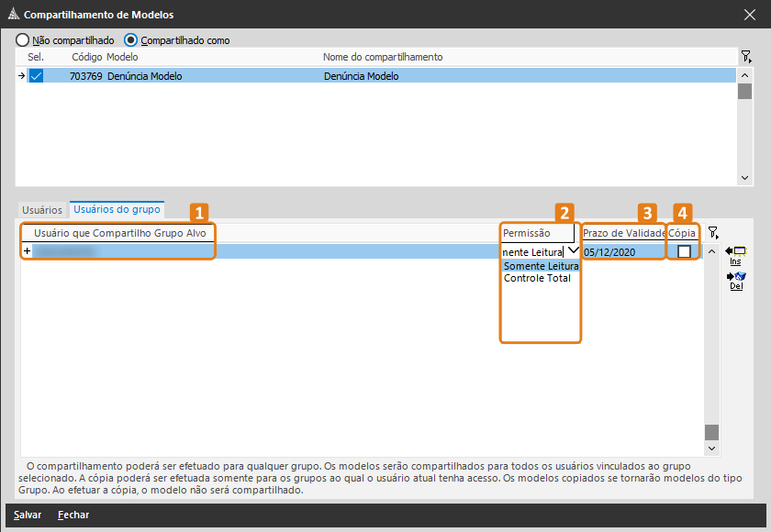Image resolution: width=771 pixels, height=532 pixels.
Task: Switch to the Usuários tab
Action: click(42, 210)
